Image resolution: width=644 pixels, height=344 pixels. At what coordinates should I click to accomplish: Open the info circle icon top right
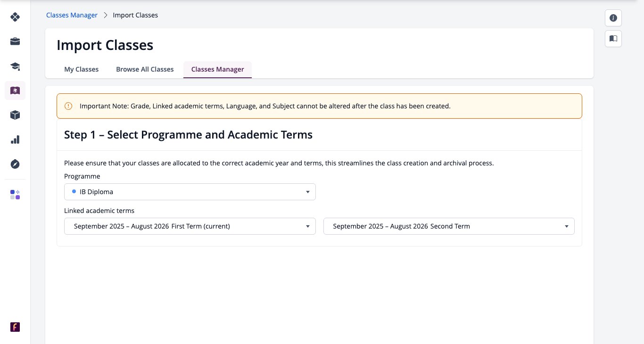[x=613, y=18]
